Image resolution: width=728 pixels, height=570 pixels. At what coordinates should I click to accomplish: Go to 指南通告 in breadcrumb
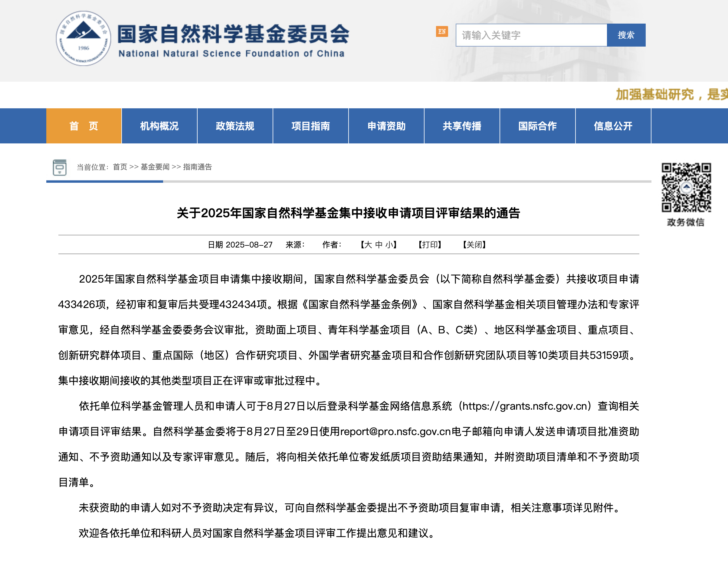click(x=198, y=167)
